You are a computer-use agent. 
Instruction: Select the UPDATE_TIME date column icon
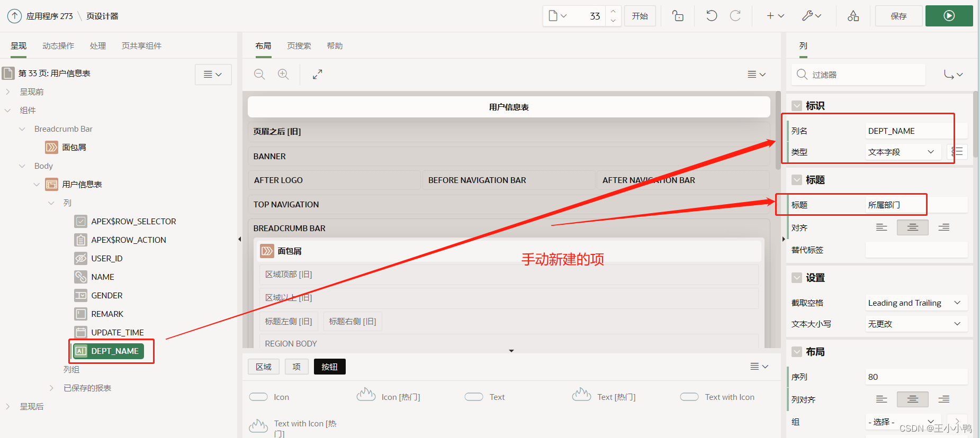[x=80, y=332]
